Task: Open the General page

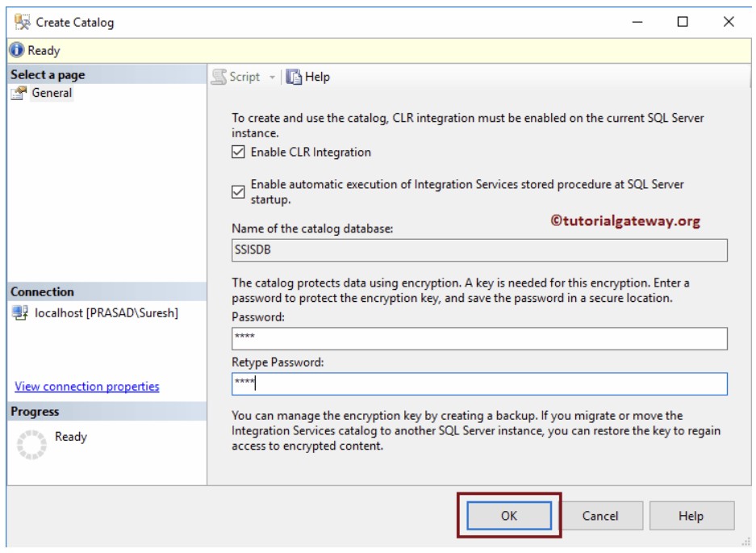Action: click(52, 93)
